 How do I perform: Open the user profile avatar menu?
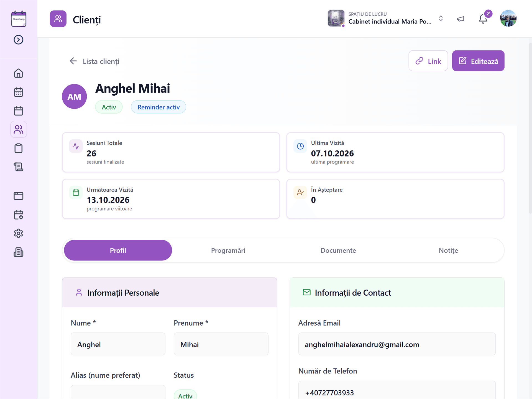(x=508, y=18)
